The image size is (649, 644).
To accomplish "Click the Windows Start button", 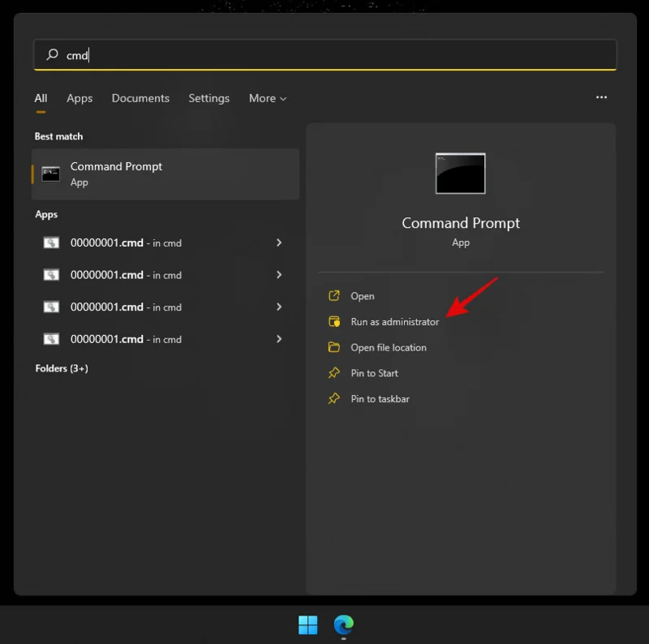I will (307, 625).
